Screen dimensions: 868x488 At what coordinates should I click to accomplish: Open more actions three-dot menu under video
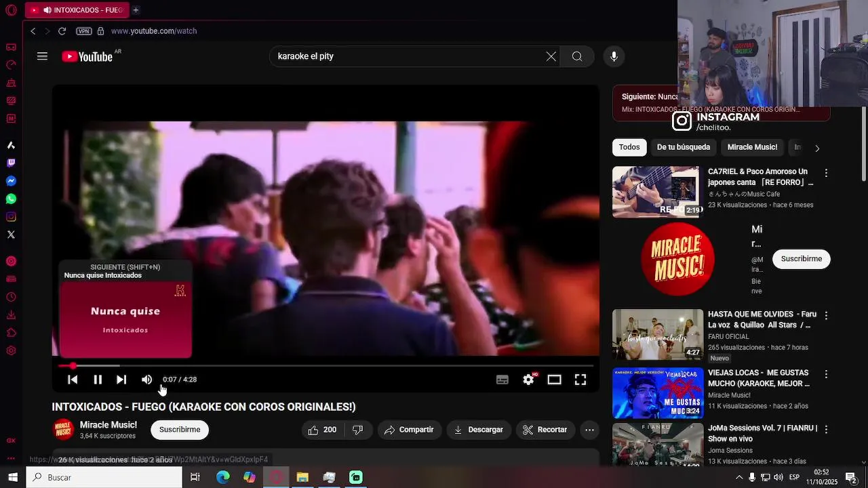tap(590, 430)
